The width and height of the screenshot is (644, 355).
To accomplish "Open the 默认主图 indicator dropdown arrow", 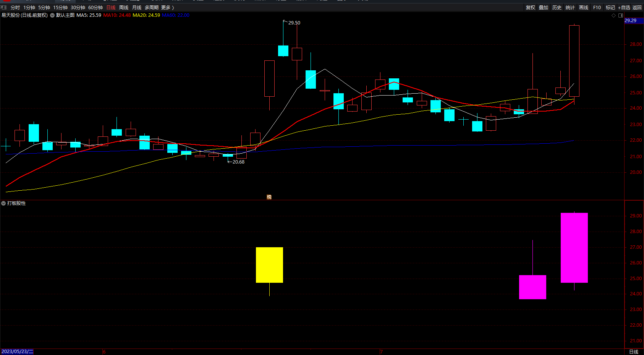I will coord(52,15).
